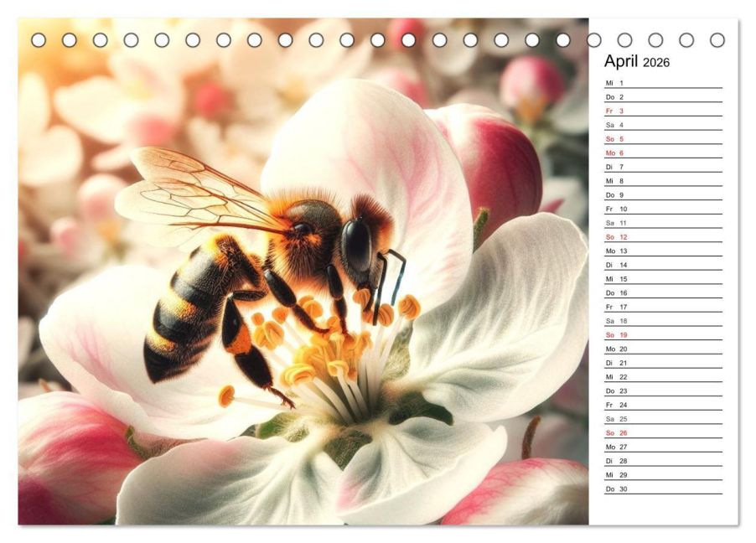Click the last binding hole at right
This screenshot has height=543, width=756.
pos(717,40)
